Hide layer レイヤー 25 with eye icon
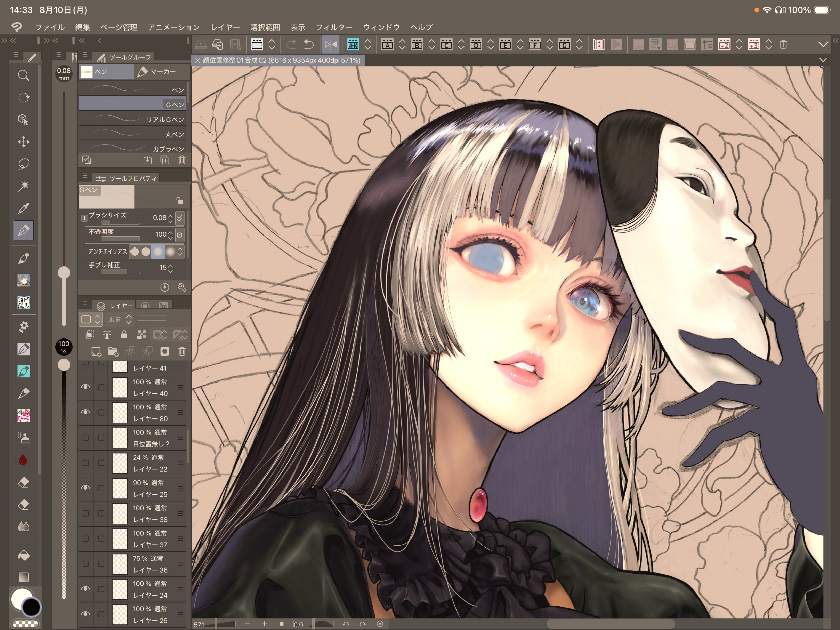The width and height of the screenshot is (840, 630). tap(86, 488)
